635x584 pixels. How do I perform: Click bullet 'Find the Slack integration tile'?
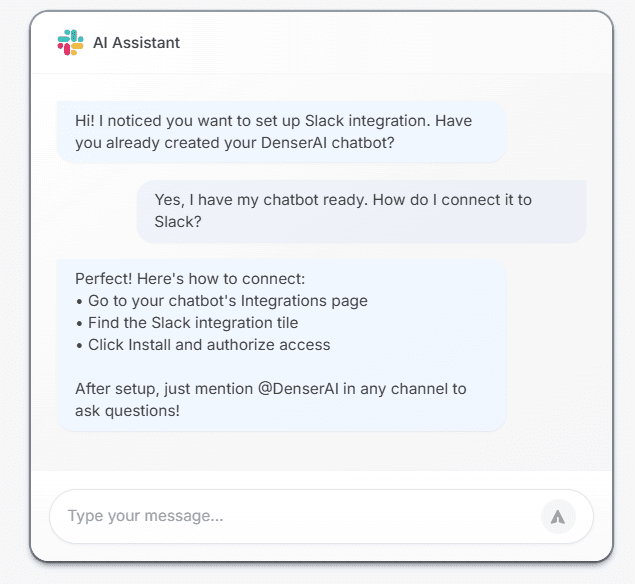pyautogui.click(x=187, y=323)
